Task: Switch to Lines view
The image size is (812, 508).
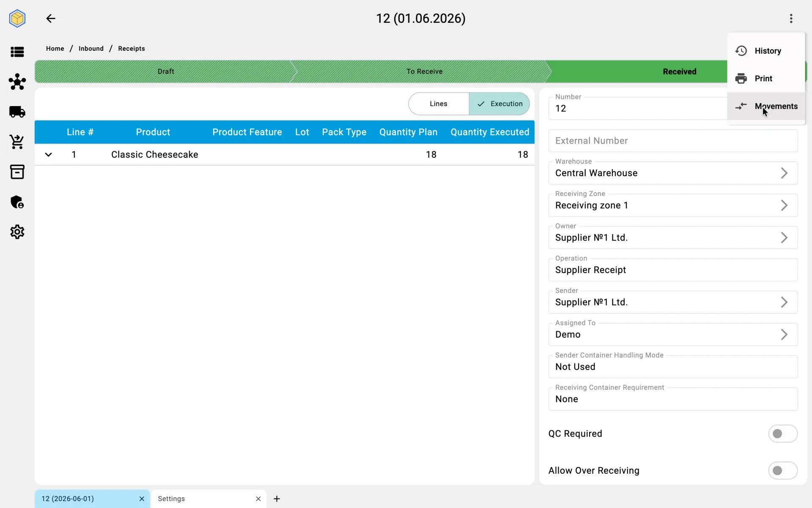Action: pos(439,104)
